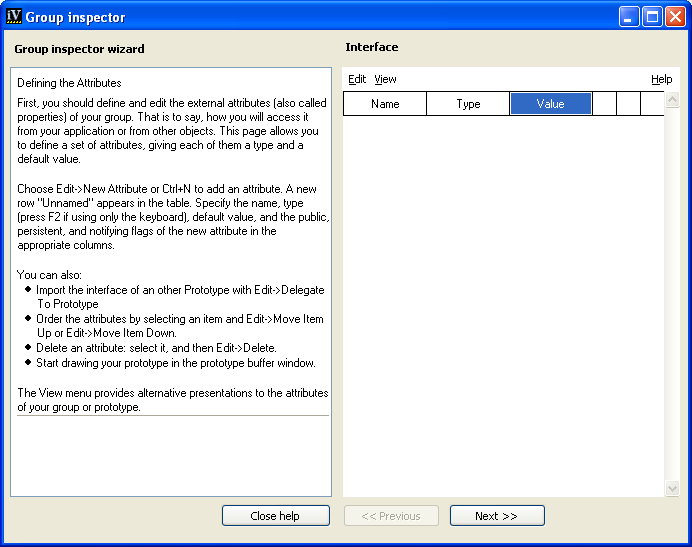The height and width of the screenshot is (547, 692).
Task: Click the Next >> button
Action: pos(497,516)
